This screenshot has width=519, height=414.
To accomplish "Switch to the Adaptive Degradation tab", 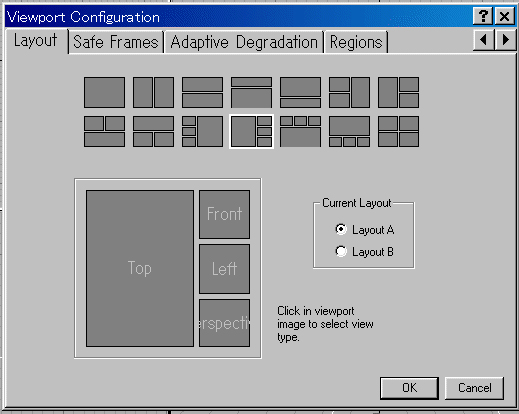I will click(244, 42).
